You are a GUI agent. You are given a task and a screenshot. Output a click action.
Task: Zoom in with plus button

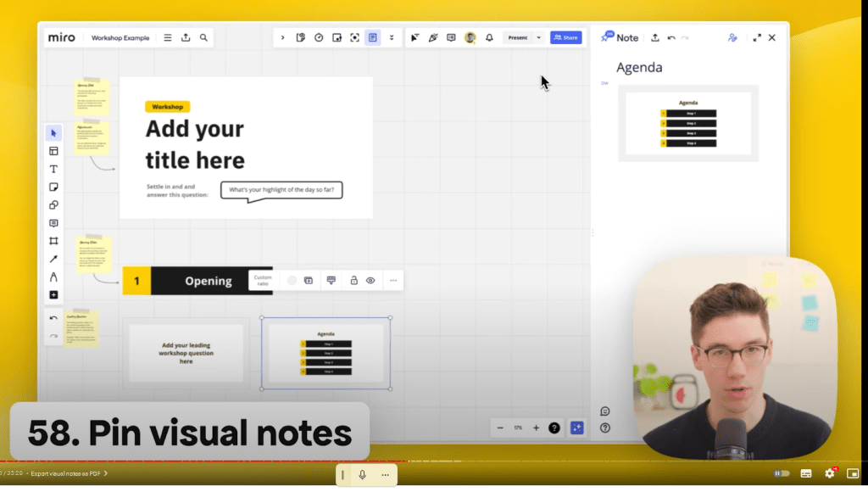[536, 428]
